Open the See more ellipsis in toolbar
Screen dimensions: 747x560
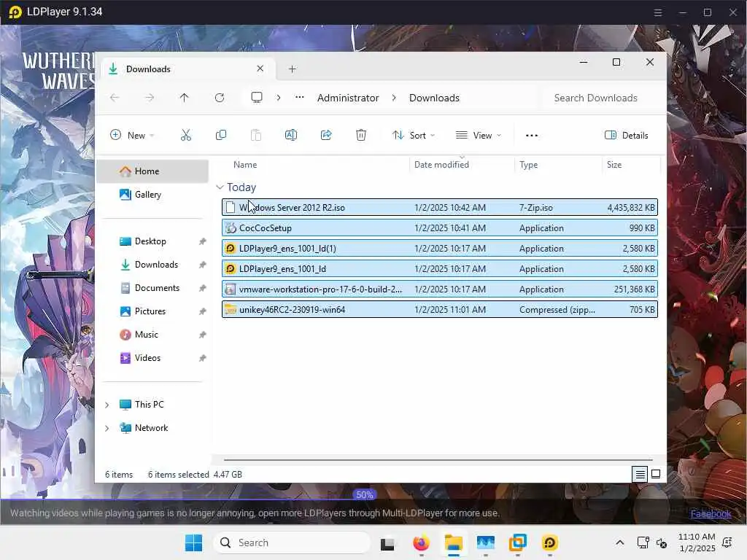pos(532,135)
